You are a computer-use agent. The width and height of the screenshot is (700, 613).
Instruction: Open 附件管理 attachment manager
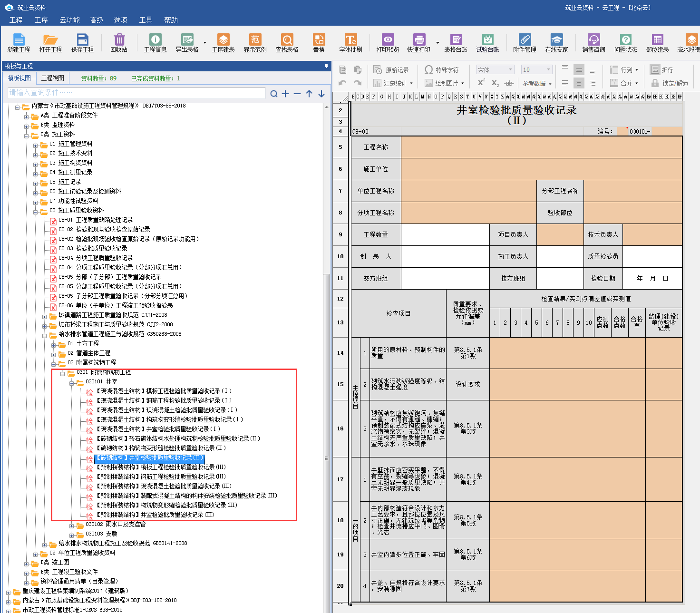[525, 43]
